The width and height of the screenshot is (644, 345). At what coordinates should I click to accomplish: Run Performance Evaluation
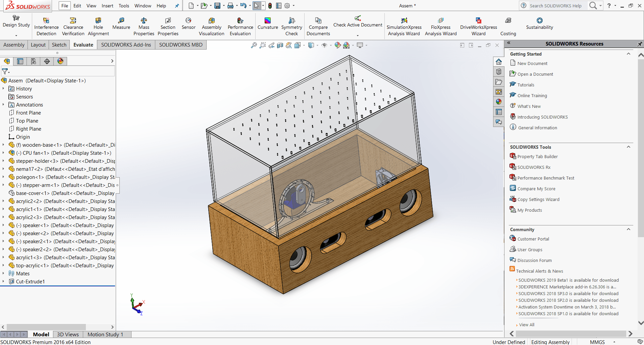[x=240, y=26]
